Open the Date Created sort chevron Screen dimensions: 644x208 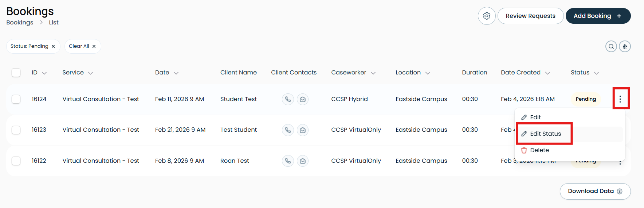(547, 73)
